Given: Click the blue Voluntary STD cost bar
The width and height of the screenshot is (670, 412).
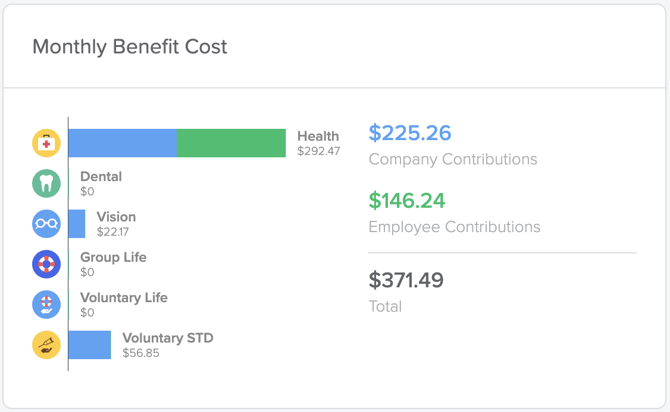Looking at the screenshot, I should 90,345.
